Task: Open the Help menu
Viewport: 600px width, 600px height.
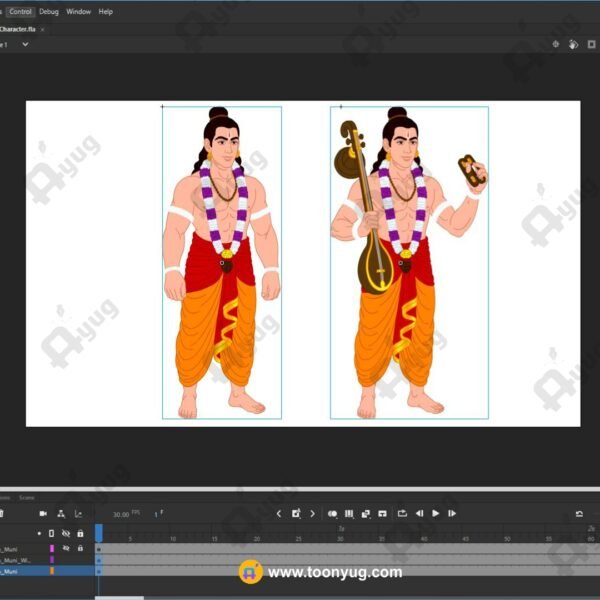Action: coord(106,11)
